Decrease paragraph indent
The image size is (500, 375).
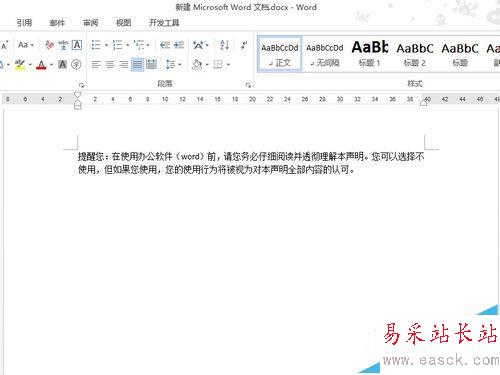coord(165,45)
